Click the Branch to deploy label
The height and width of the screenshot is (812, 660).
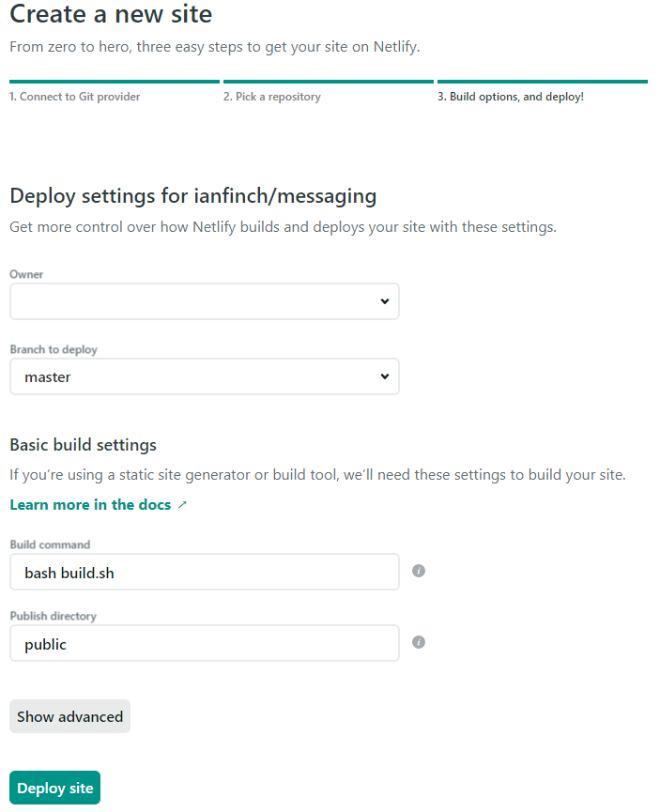(x=54, y=349)
